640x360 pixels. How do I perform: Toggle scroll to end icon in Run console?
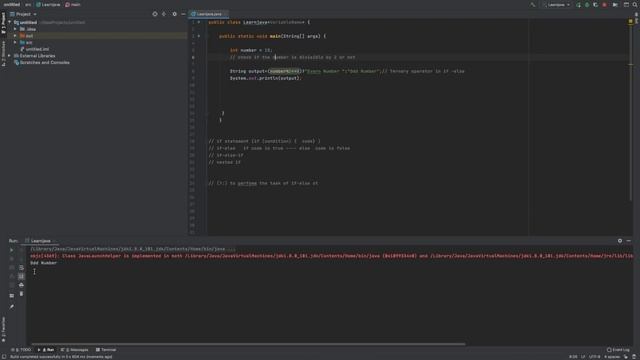point(21,276)
